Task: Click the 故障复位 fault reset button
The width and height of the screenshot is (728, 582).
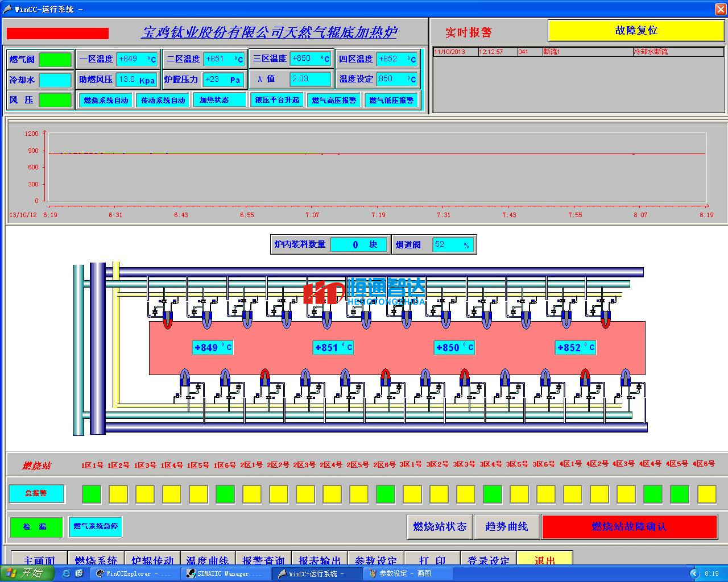Action: pos(636,31)
